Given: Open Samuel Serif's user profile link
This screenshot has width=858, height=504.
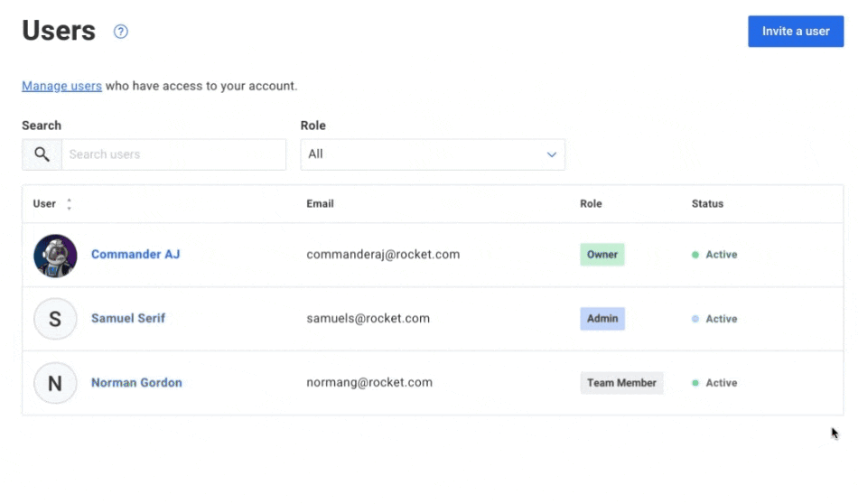Looking at the screenshot, I should (128, 319).
